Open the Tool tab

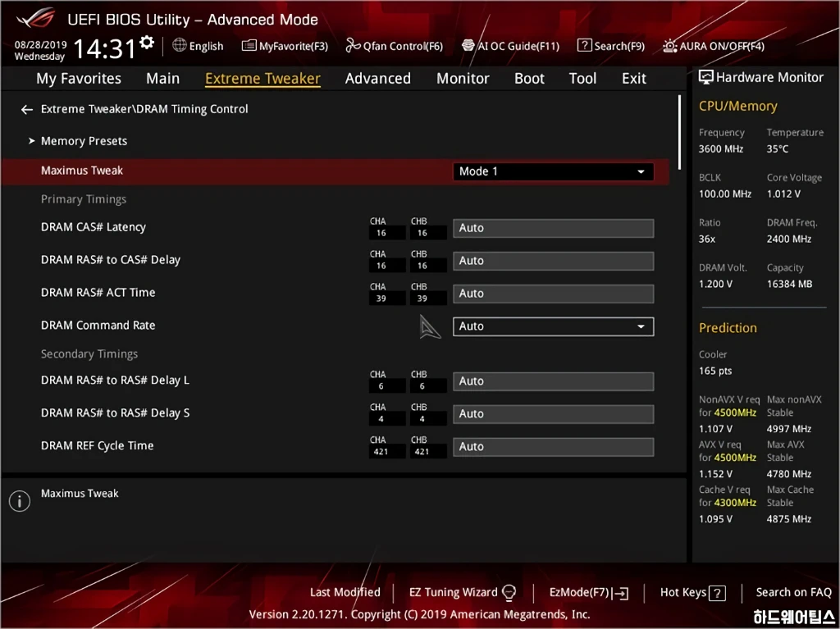click(x=582, y=78)
